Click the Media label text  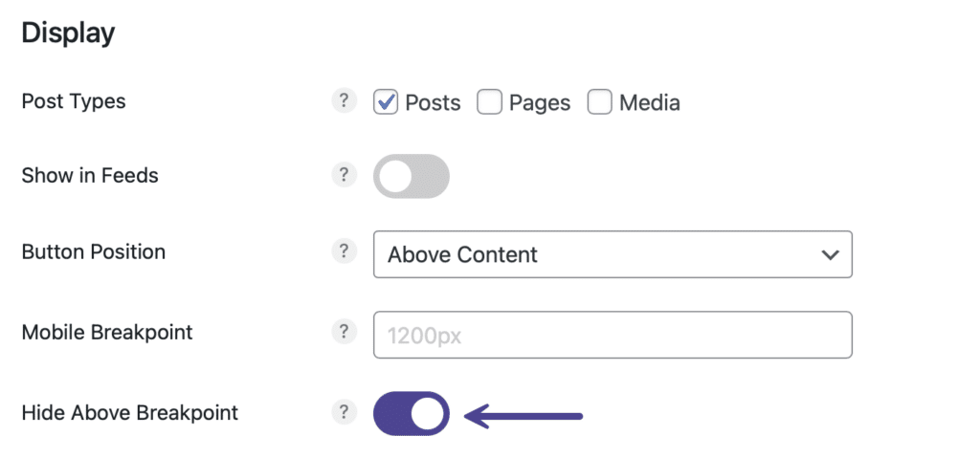650,102
